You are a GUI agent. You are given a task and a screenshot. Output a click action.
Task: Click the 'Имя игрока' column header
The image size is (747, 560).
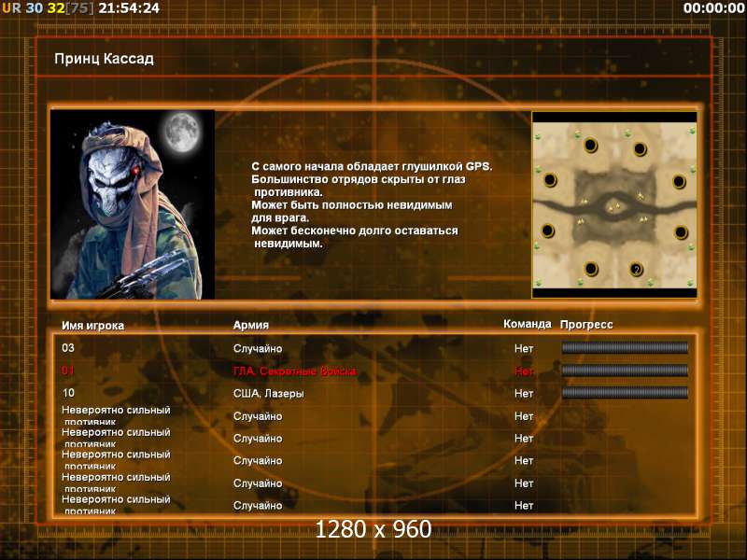click(x=92, y=325)
